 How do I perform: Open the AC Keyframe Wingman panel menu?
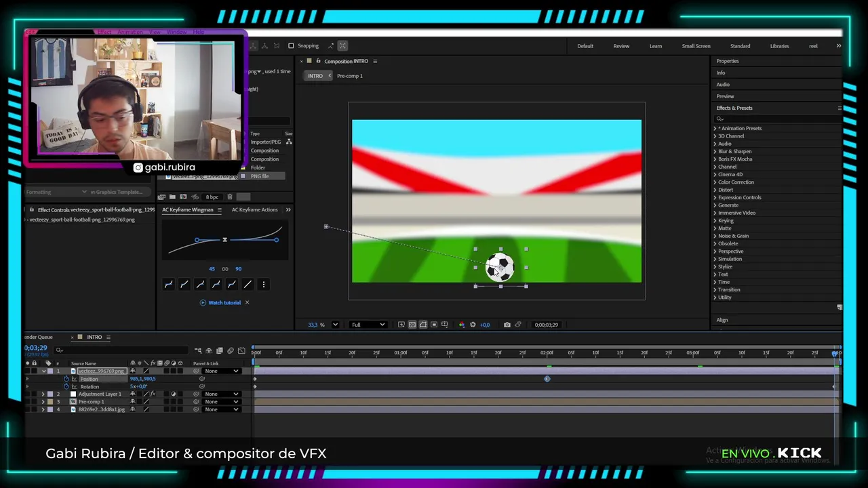(x=219, y=210)
